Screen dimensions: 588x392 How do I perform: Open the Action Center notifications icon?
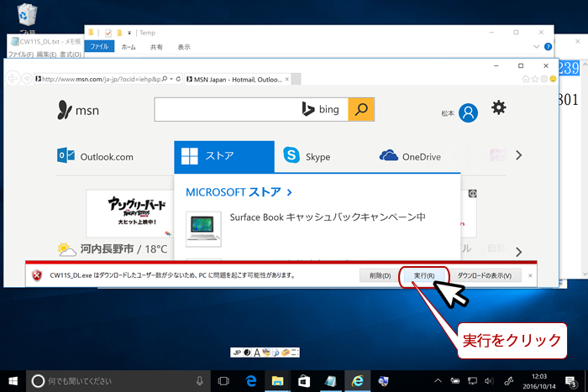(x=571, y=381)
